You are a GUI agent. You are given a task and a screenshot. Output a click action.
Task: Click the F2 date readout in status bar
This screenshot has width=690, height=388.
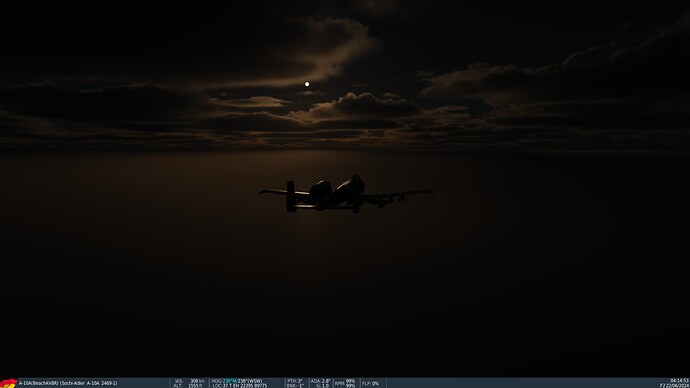[x=674, y=386]
